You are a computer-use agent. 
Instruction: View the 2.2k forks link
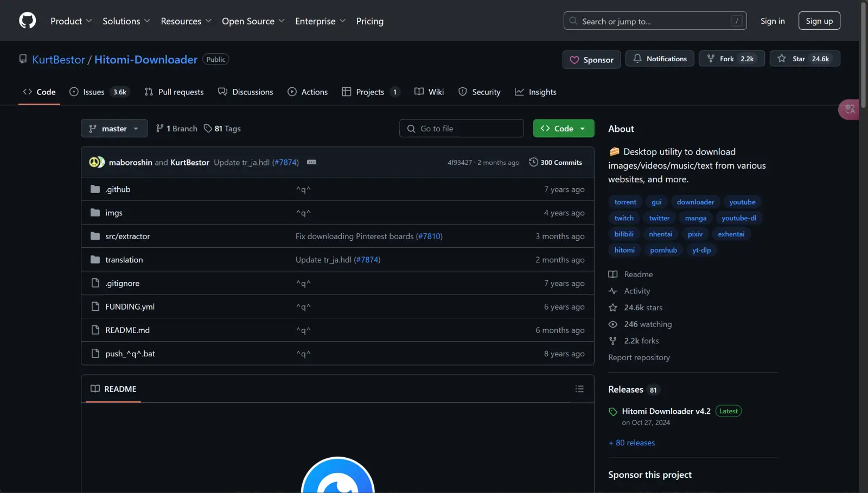point(634,341)
